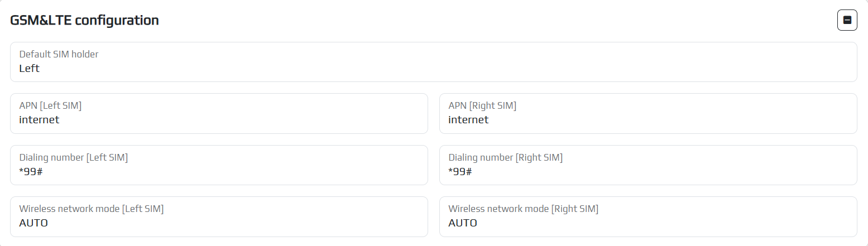Click the 'Dialing number [Right SIM]' label
The width and height of the screenshot is (868, 246).
(505, 157)
